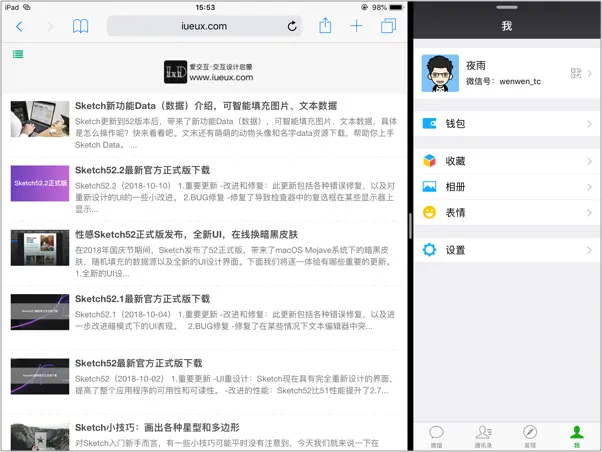Add a new Safari tab

pos(356,26)
